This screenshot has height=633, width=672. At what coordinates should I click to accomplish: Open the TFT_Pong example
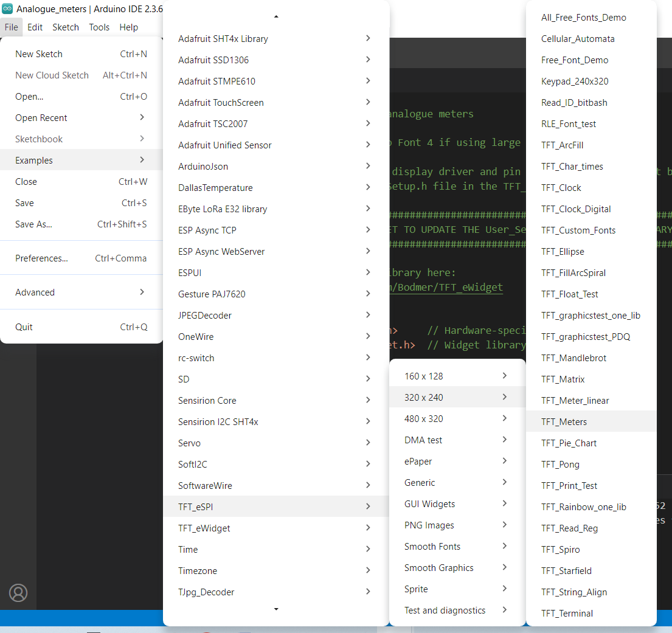tap(560, 464)
